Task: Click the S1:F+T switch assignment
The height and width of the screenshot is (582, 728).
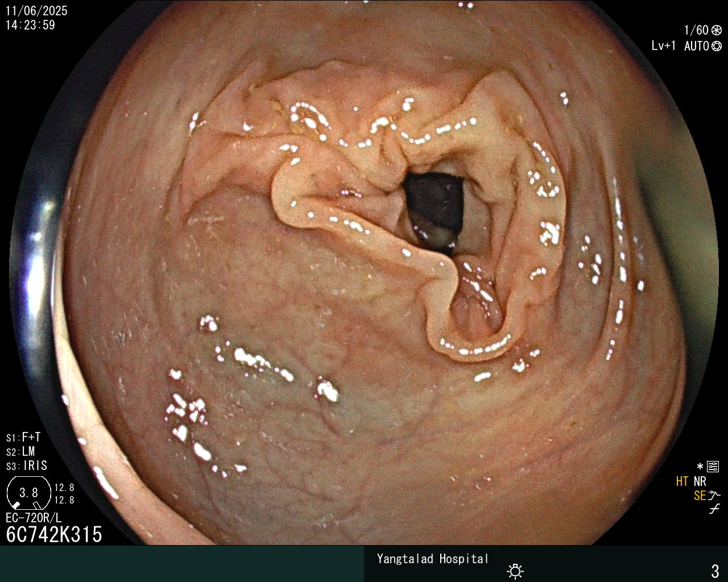Action: point(23,438)
